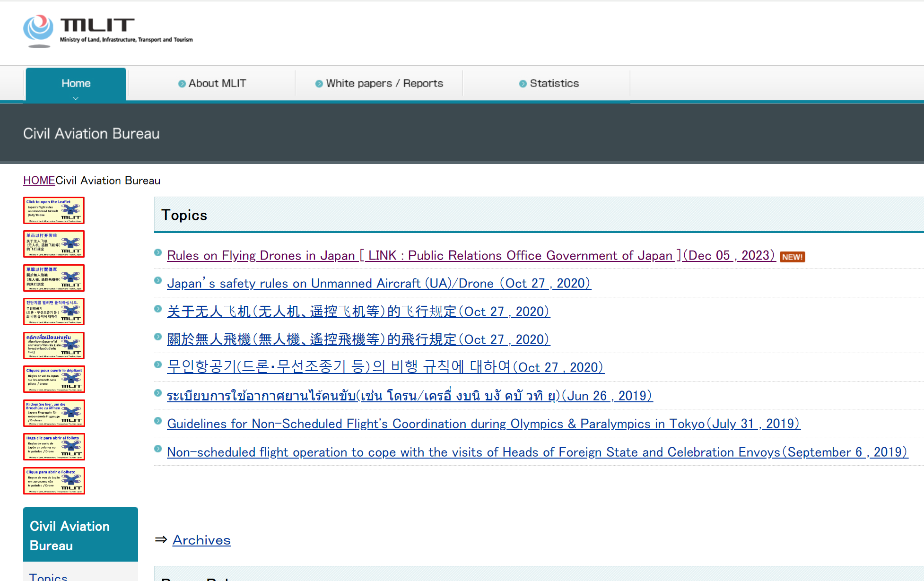Open the Korean drone leaflet banner
Viewport: 924px width, 581px height.
(54, 312)
